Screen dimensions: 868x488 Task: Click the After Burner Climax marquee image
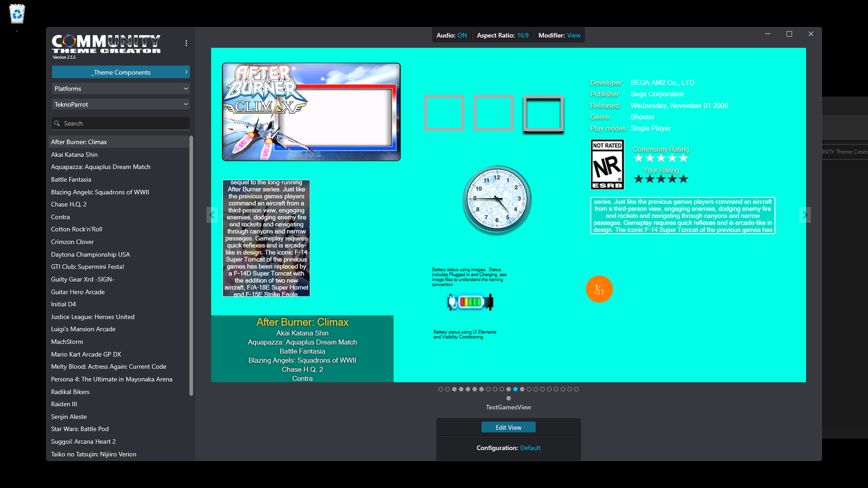[x=311, y=112]
